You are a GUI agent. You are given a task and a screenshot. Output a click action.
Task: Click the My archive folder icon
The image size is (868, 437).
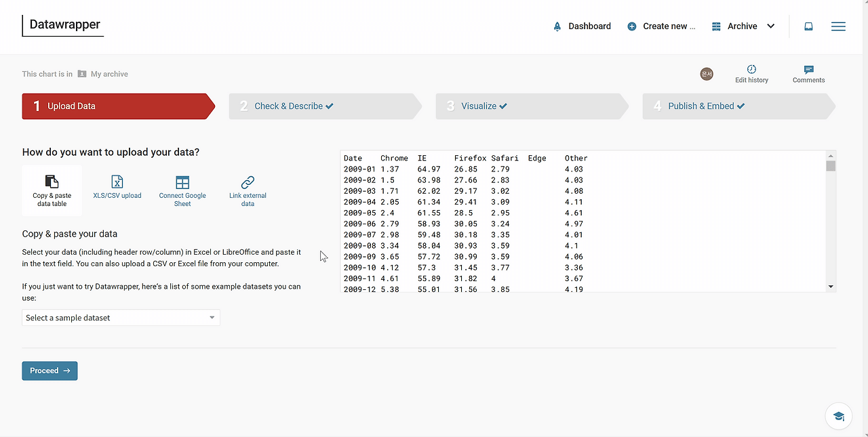pos(82,74)
